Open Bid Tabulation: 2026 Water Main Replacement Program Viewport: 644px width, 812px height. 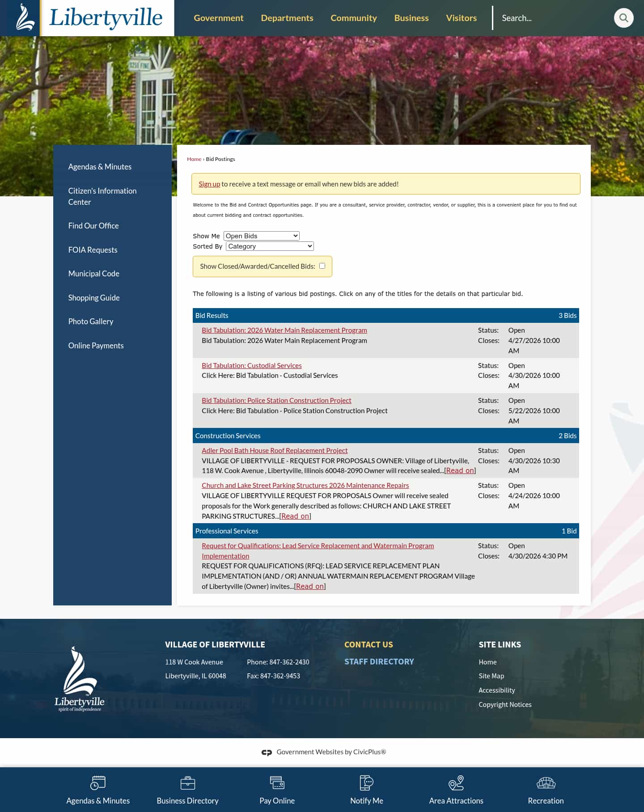point(284,330)
